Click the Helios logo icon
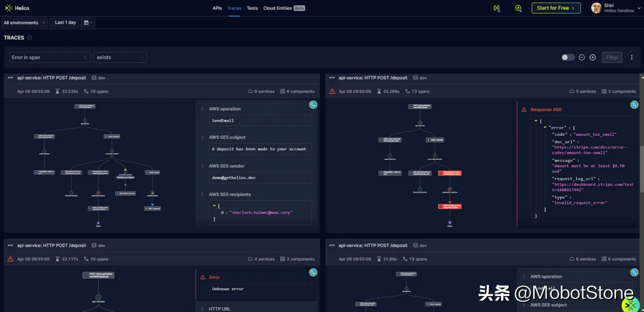Viewport: 644px width, 312px height. pyautogui.click(x=9, y=8)
